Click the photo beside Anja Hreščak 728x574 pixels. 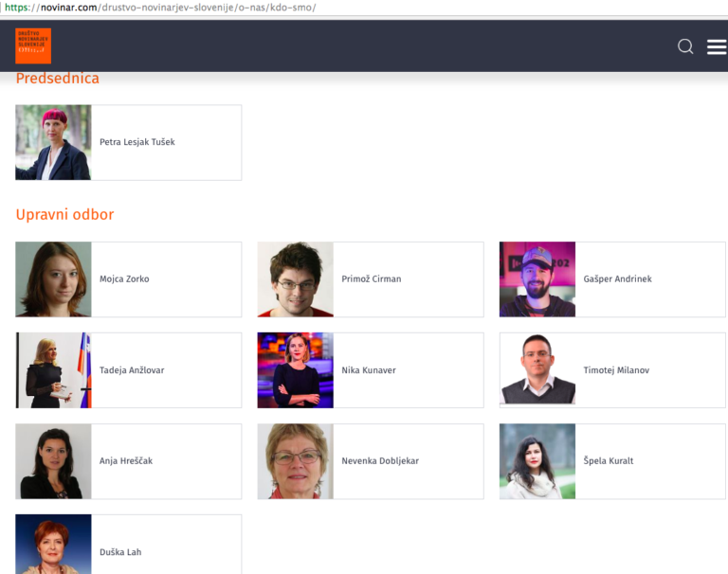[54, 461]
